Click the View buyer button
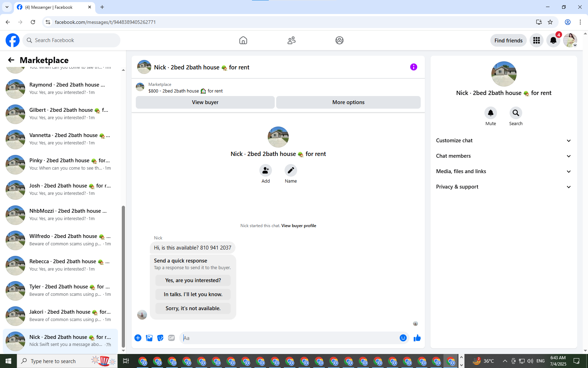 coord(205,102)
